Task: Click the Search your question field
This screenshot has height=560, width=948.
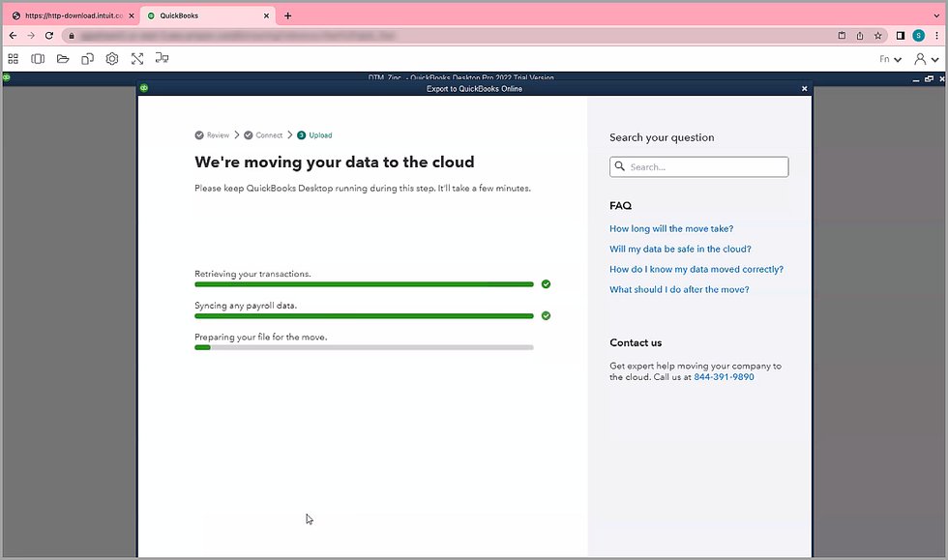Action: (x=706, y=167)
